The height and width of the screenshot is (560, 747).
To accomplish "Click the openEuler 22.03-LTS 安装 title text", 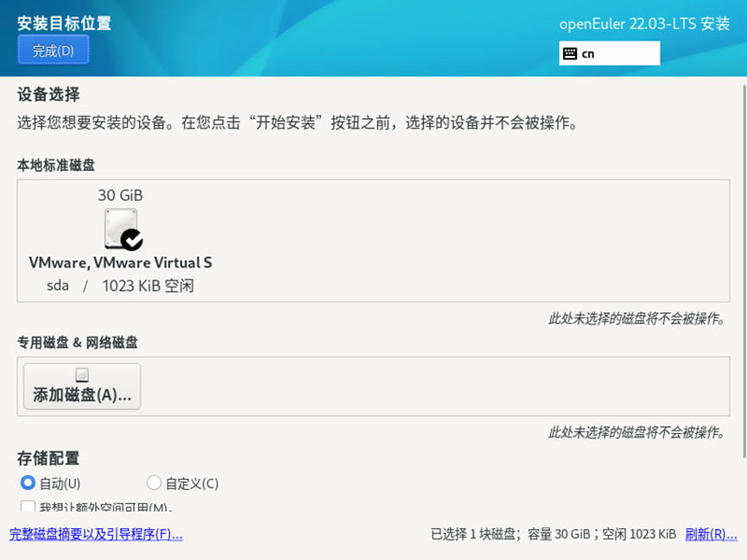I will (644, 23).
